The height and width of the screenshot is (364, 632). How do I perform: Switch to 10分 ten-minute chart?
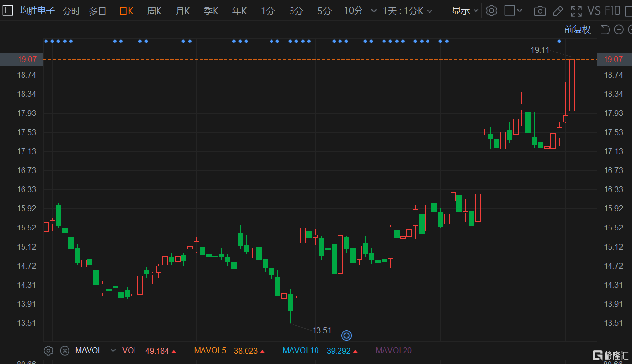click(x=353, y=11)
